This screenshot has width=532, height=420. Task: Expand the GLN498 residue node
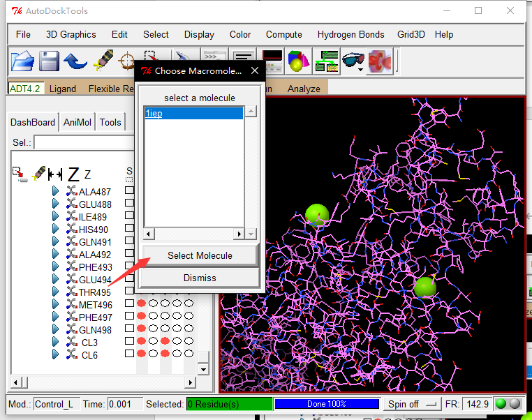[x=56, y=329]
